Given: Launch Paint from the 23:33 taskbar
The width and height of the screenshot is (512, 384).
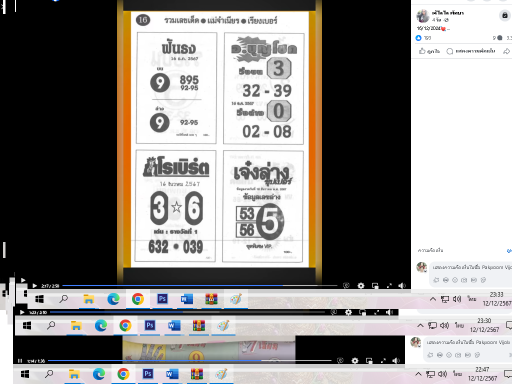Looking at the screenshot, I should [236, 299].
